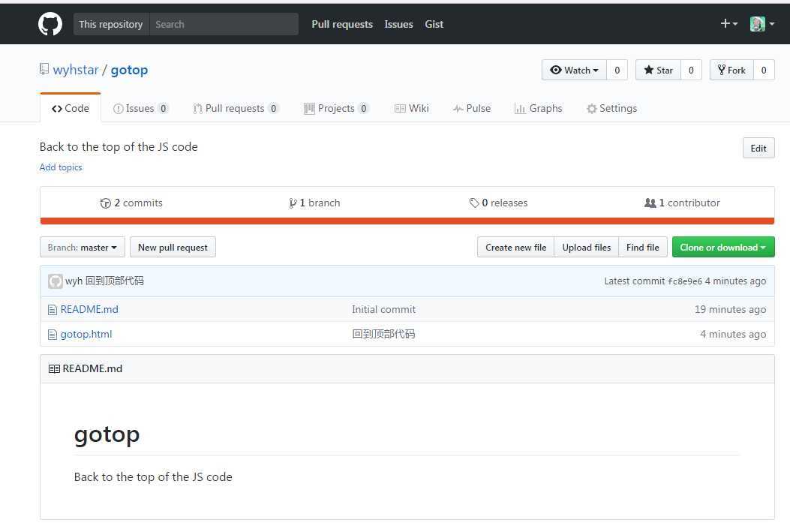
Task: Click the Watch dropdown button
Action: tap(575, 70)
